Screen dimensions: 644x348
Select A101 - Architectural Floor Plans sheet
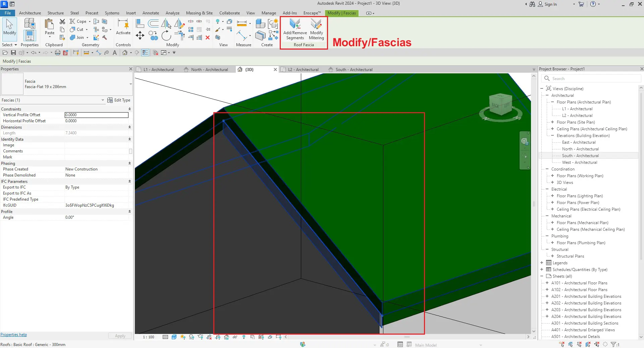[579, 283]
